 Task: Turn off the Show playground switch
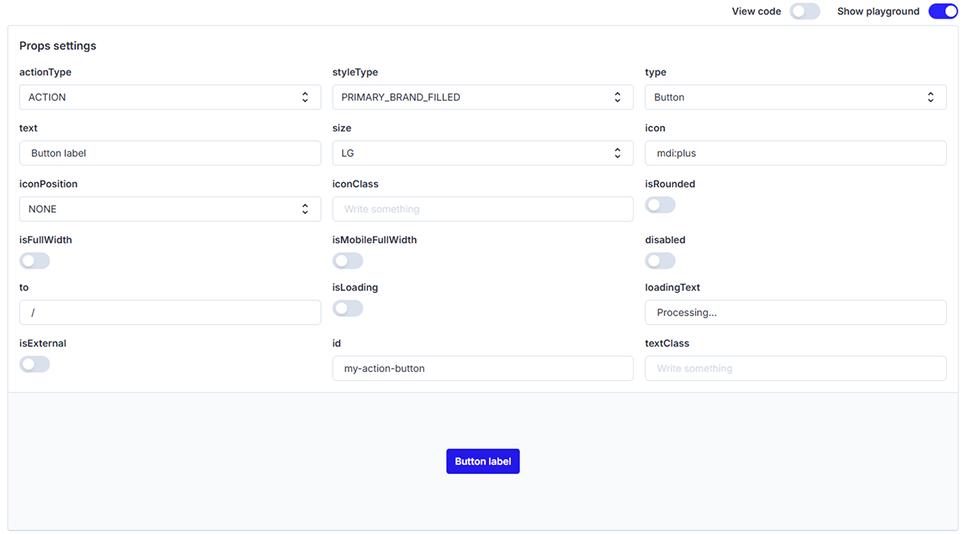942,11
